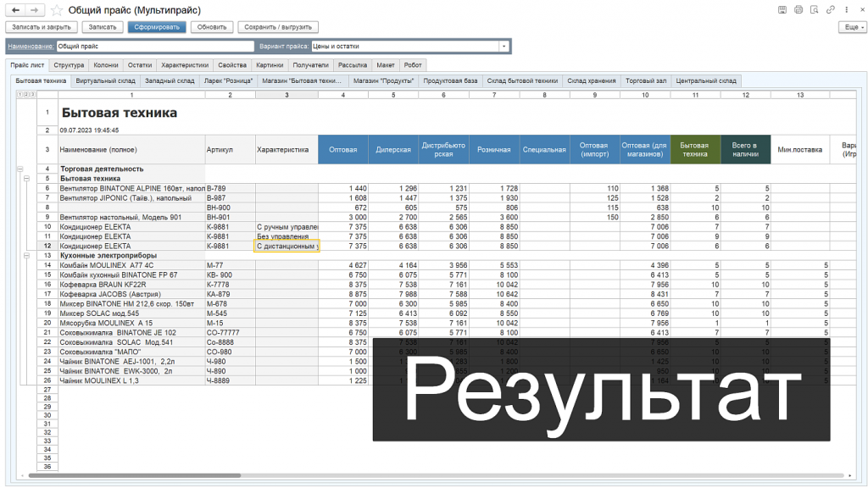Viewport: 868px width, 488px height.
Task: Open the Робот tab
Action: pos(413,65)
